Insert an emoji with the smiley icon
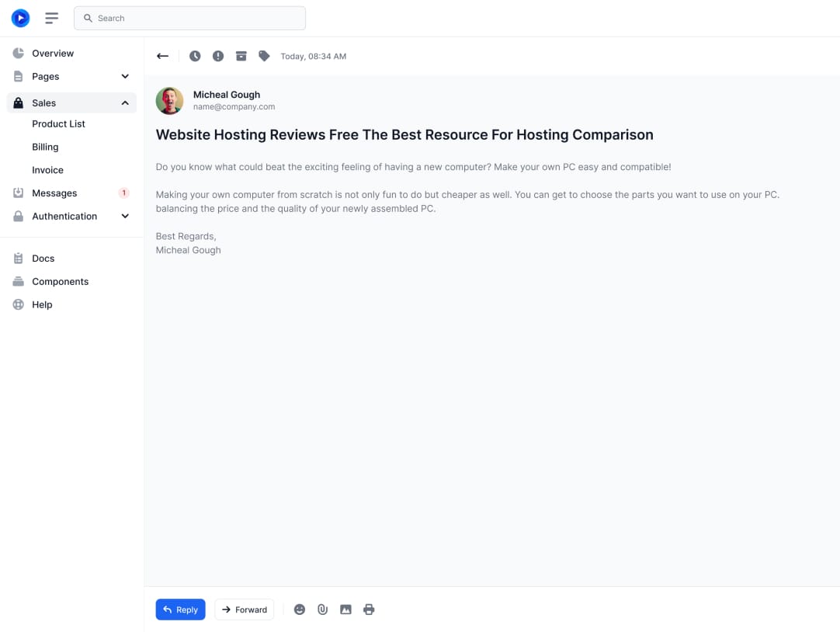This screenshot has width=840, height=632. click(300, 609)
